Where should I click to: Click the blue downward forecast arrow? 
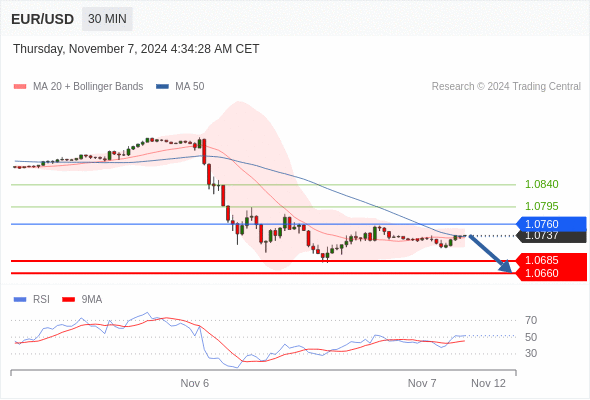click(491, 254)
